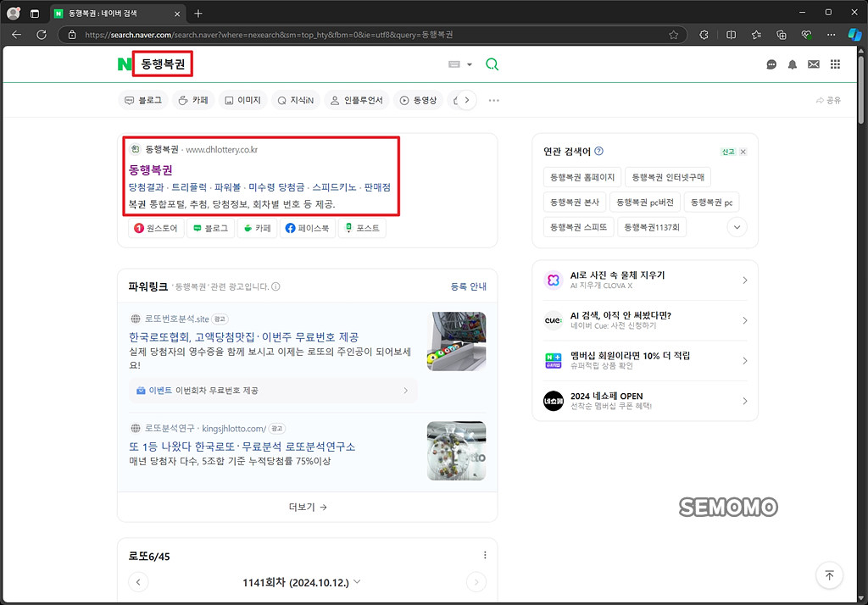Open AI로 사진 속 물체 지우기 item
868x605 pixels.
pyautogui.click(x=645, y=280)
